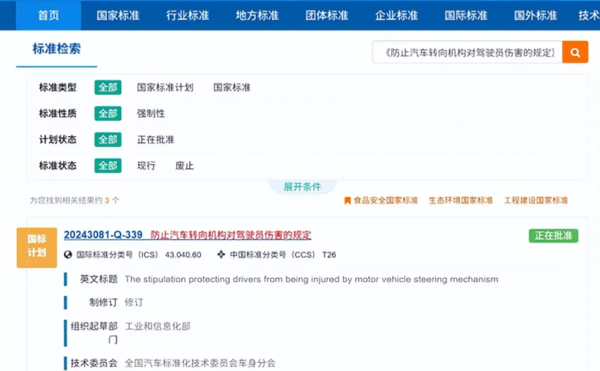Viewport: 600px width, 371px height.
Task: Expand filters with 展开条件
Action: click(302, 187)
